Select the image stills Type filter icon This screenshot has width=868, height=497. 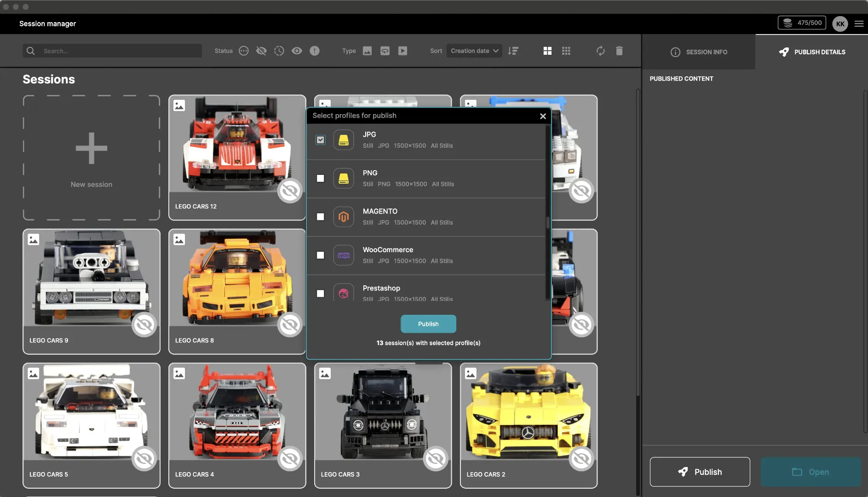pos(367,51)
